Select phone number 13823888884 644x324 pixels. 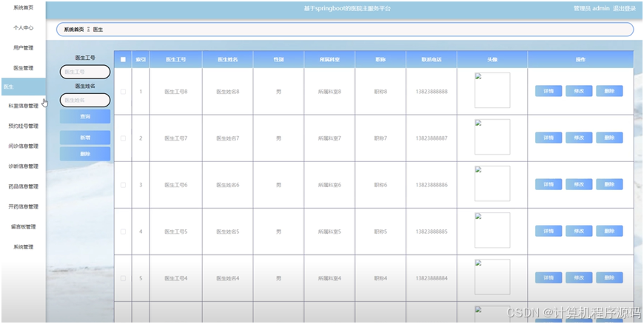(432, 278)
